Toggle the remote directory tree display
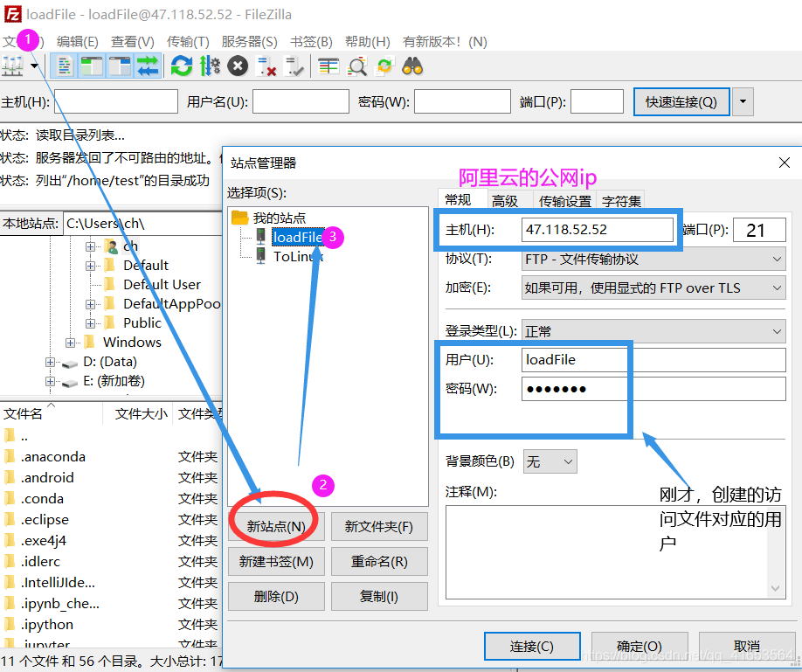Image resolution: width=802 pixels, height=672 pixels. [x=121, y=66]
